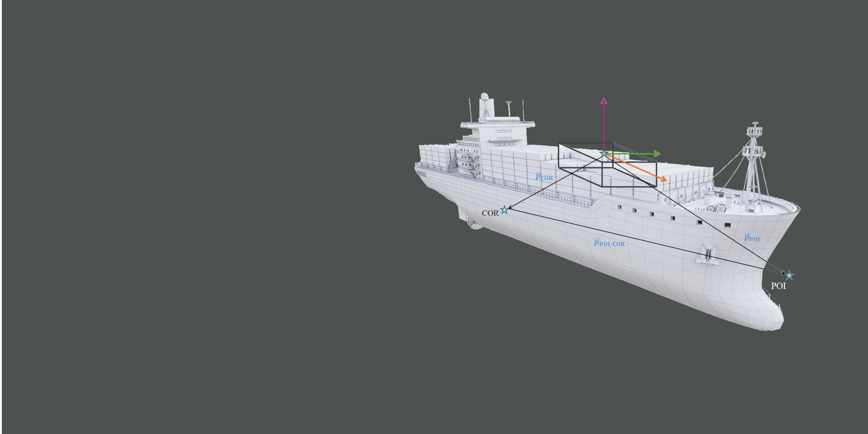Viewport: 868px width, 434px height.
Task: Select the p POI/COR vector label
Action: click(609, 243)
